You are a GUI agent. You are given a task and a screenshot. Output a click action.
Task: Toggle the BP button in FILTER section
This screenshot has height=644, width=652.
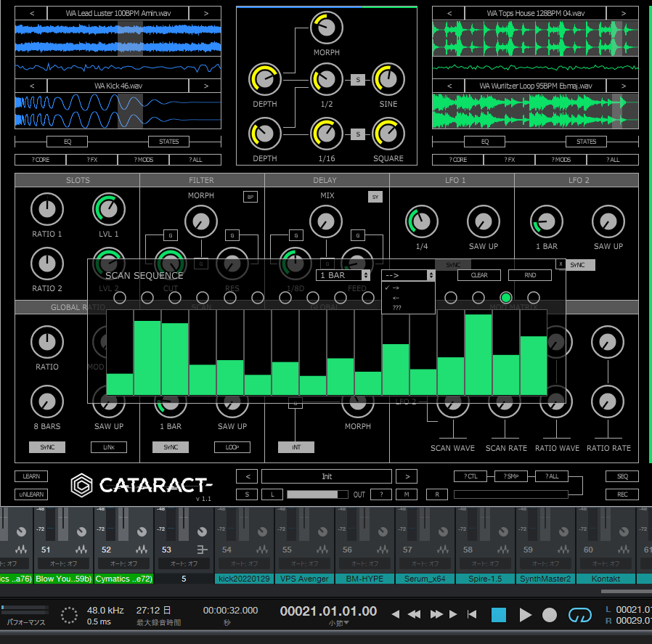click(250, 197)
